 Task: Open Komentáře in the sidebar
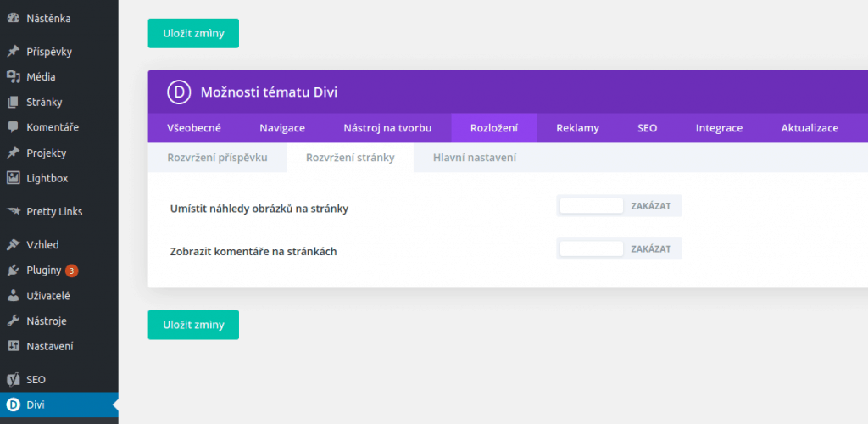(x=59, y=127)
